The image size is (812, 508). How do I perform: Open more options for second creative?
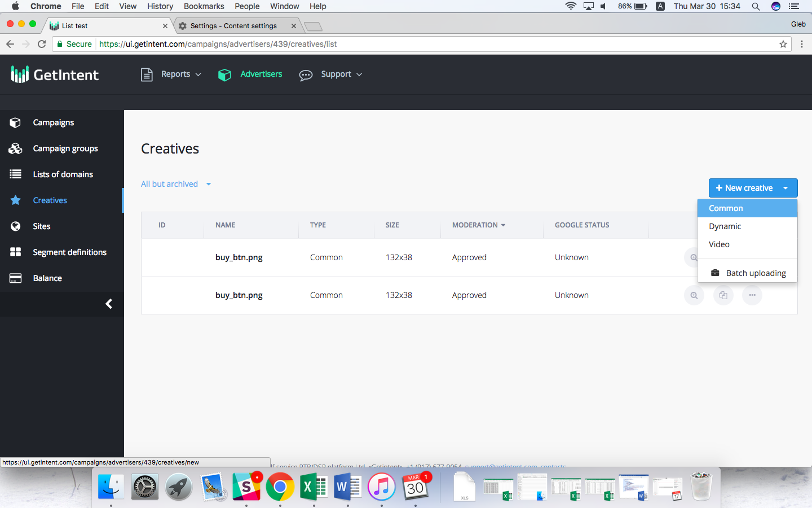[752, 295]
